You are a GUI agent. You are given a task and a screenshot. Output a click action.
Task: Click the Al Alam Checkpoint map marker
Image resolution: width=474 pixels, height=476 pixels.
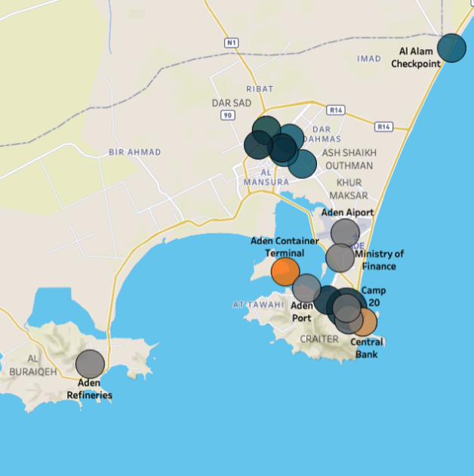(451, 48)
